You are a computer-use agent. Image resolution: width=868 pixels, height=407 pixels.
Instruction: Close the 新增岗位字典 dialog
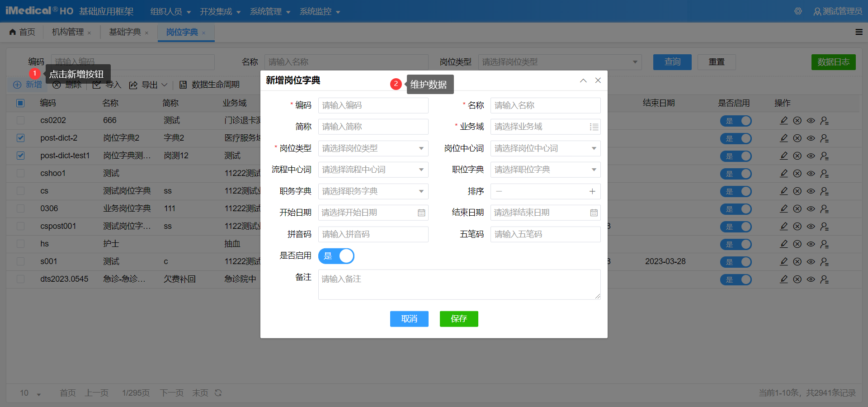coord(598,80)
